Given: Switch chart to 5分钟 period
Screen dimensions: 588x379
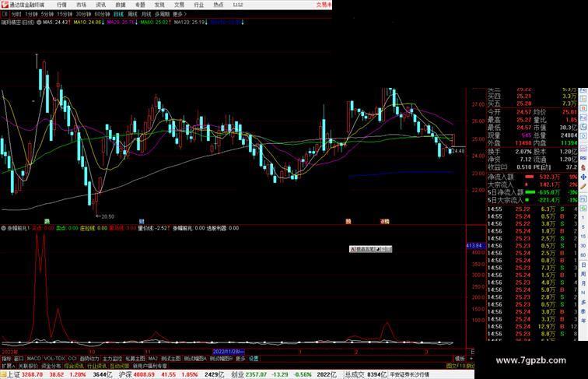Looking at the screenshot, I should point(47,14).
